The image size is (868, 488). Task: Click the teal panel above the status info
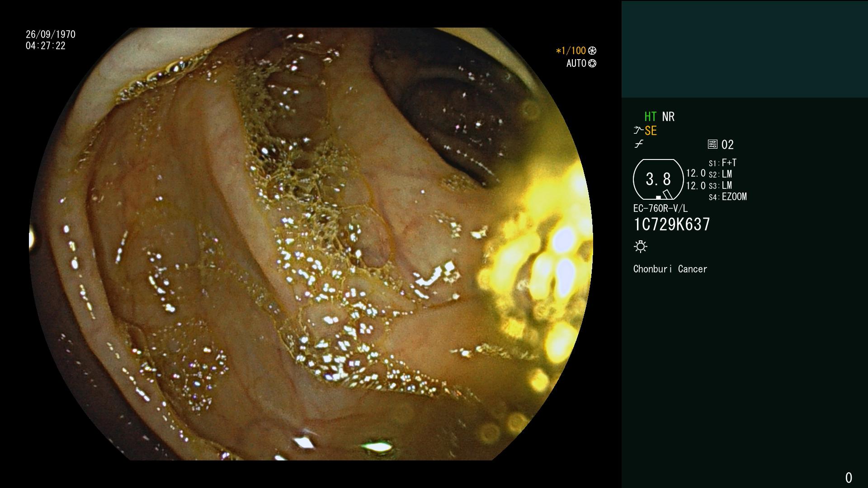pyautogui.click(x=745, y=49)
